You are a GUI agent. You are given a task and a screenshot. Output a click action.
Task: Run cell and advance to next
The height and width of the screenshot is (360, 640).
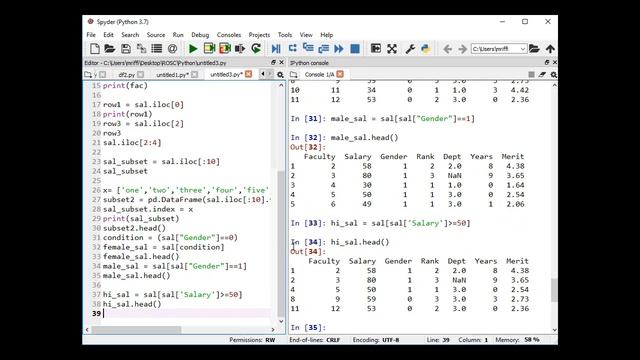tap(224, 49)
